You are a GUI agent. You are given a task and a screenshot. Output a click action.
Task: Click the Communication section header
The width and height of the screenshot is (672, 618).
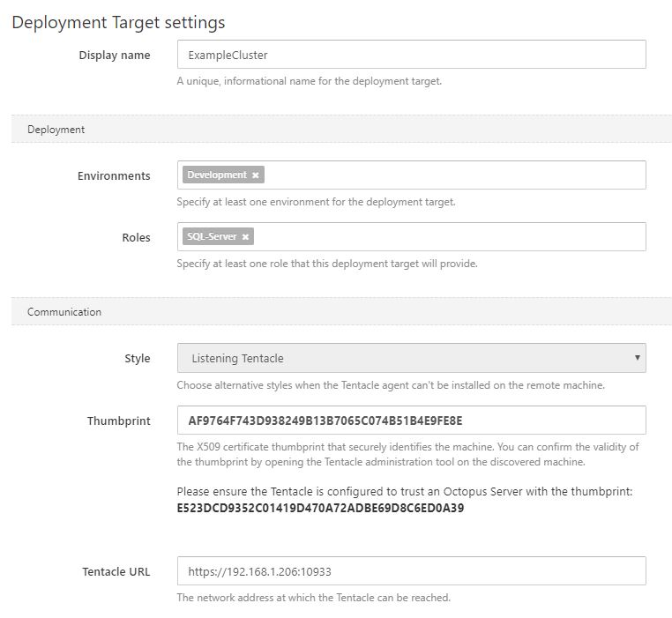pyautogui.click(x=64, y=312)
